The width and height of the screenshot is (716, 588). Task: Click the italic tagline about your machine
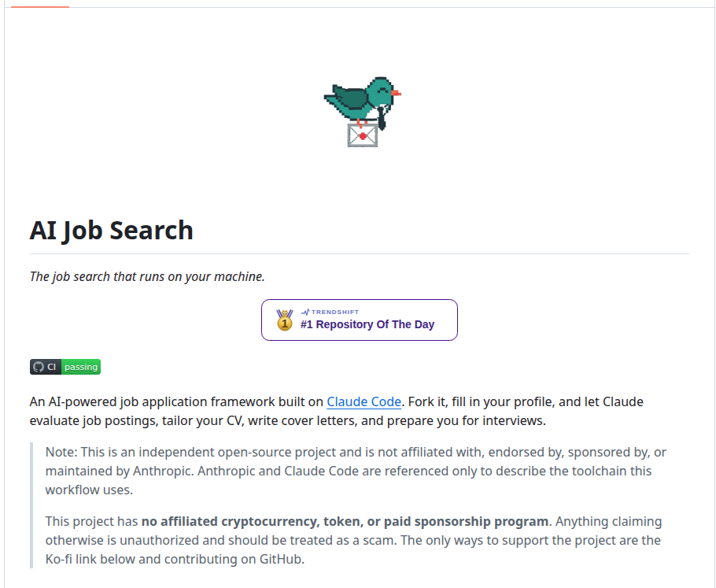[x=147, y=276]
